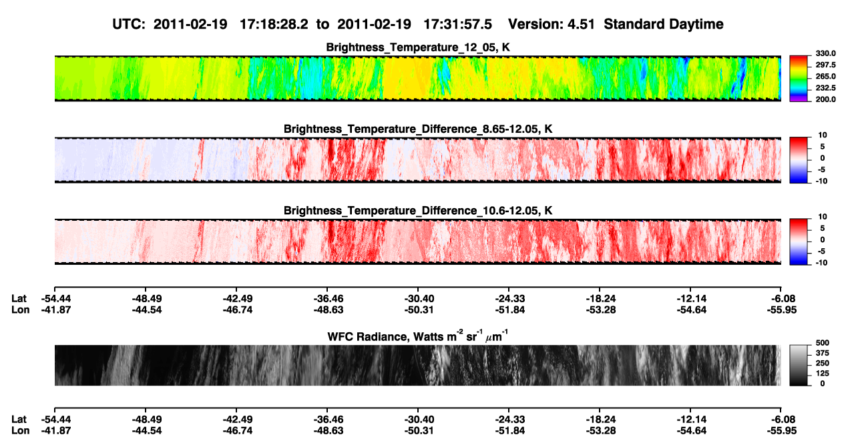
Task: Click latitude -24.33 under the 10.6-12.05 panel
Action: [x=509, y=298]
